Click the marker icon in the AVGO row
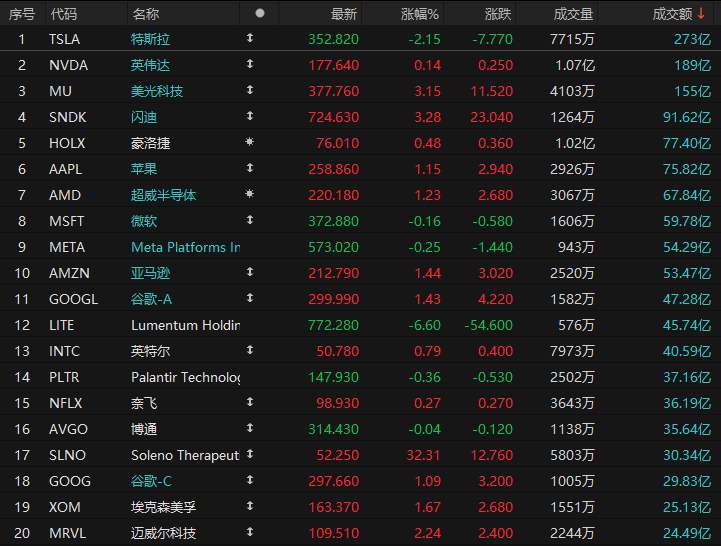This screenshot has width=721, height=546. (250, 428)
